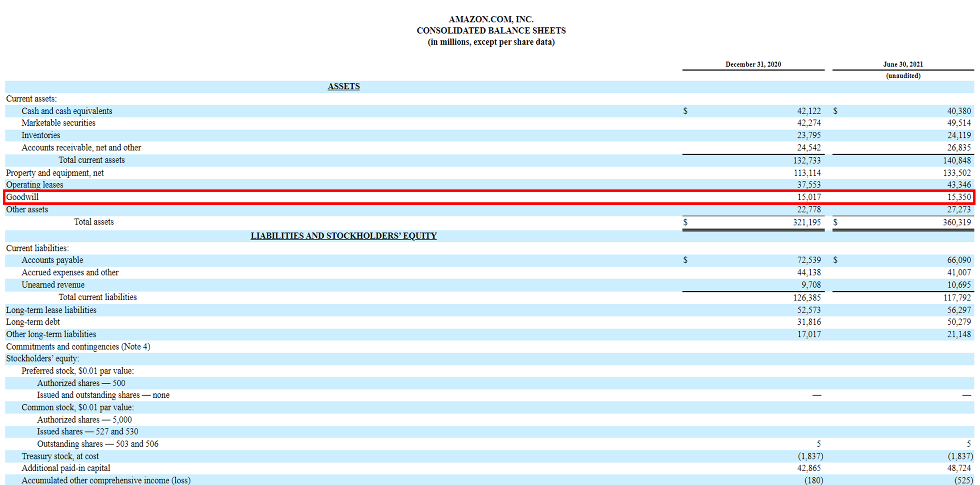Select Additional paid-in capital label
Viewport: 980px width, 485px height.
tap(66, 468)
